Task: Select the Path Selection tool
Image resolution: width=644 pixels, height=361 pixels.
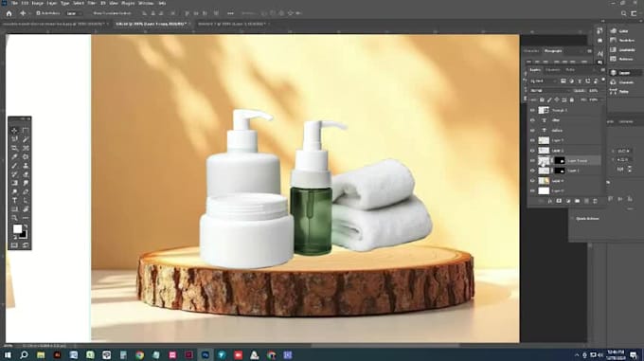Action: [26, 201]
